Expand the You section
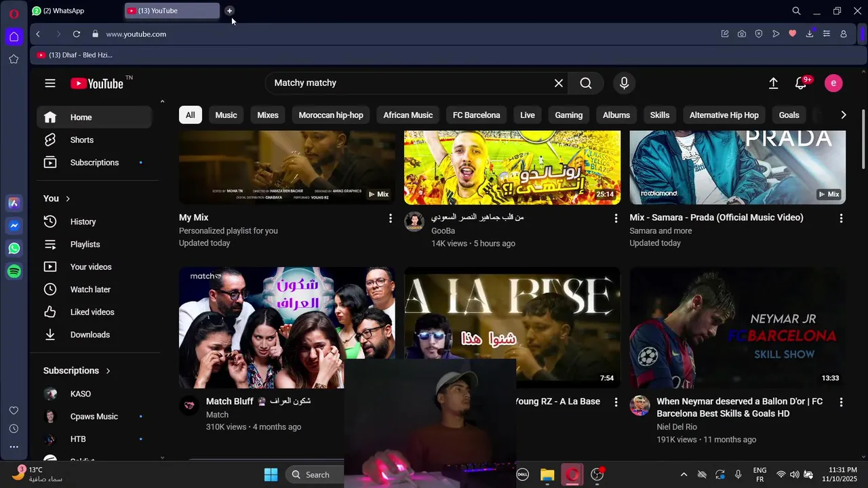 (57, 199)
